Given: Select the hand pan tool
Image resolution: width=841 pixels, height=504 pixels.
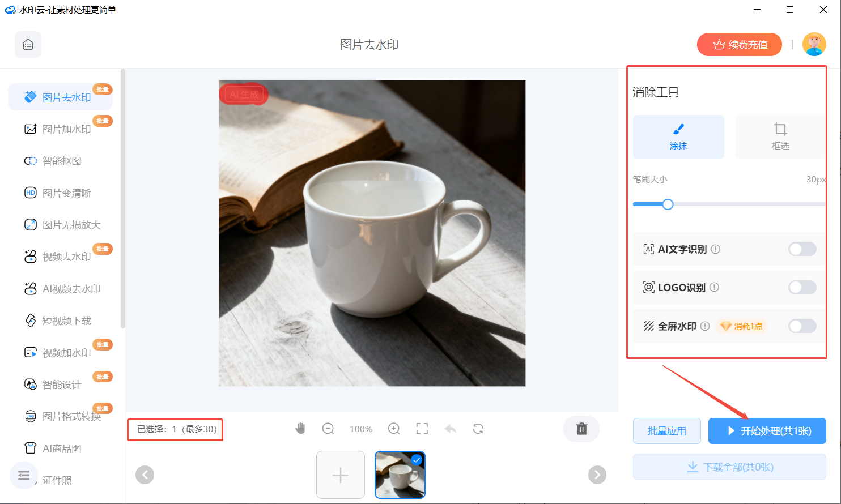Looking at the screenshot, I should (x=300, y=429).
